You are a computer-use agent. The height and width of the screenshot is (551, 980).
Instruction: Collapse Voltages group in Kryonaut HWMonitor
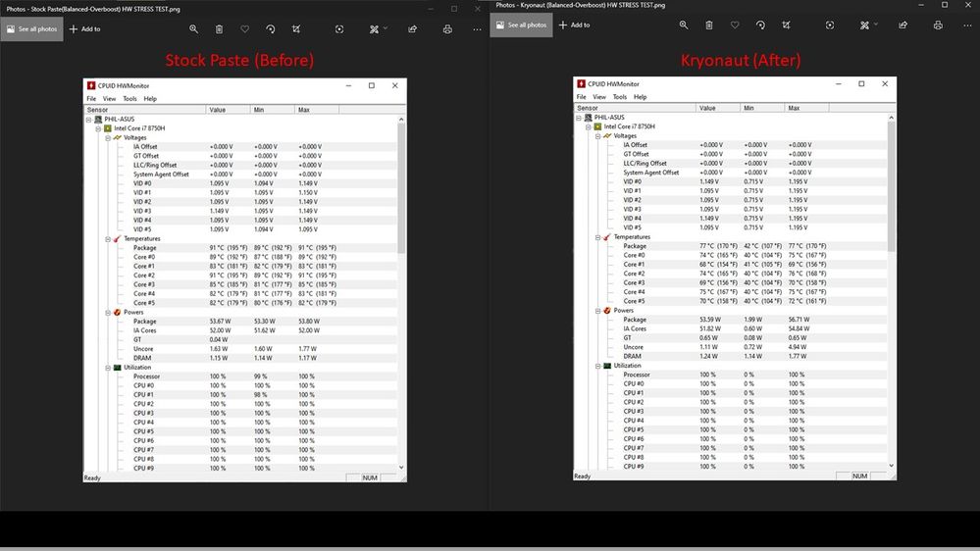click(597, 135)
